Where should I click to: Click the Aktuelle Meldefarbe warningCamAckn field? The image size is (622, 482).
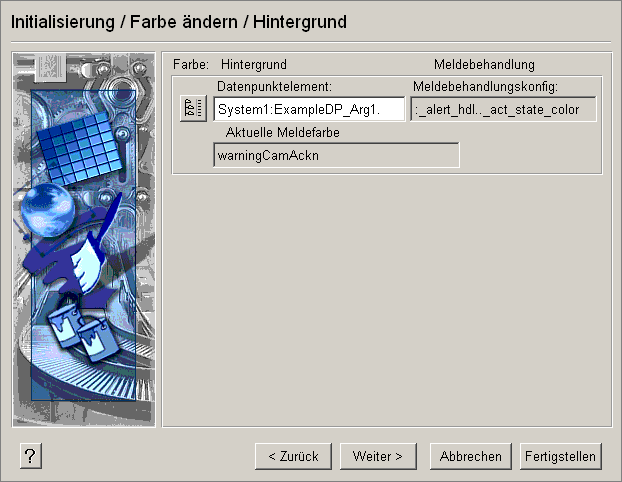click(336, 155)
